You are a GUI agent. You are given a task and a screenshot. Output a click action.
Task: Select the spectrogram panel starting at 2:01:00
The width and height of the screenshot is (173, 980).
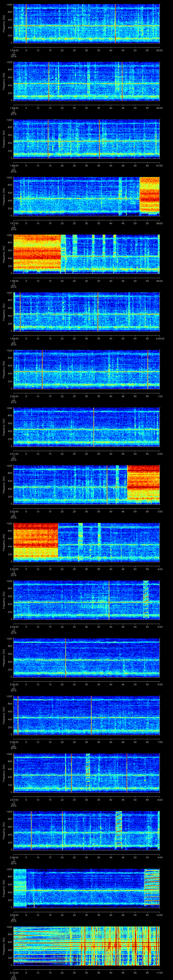point(86,427)
